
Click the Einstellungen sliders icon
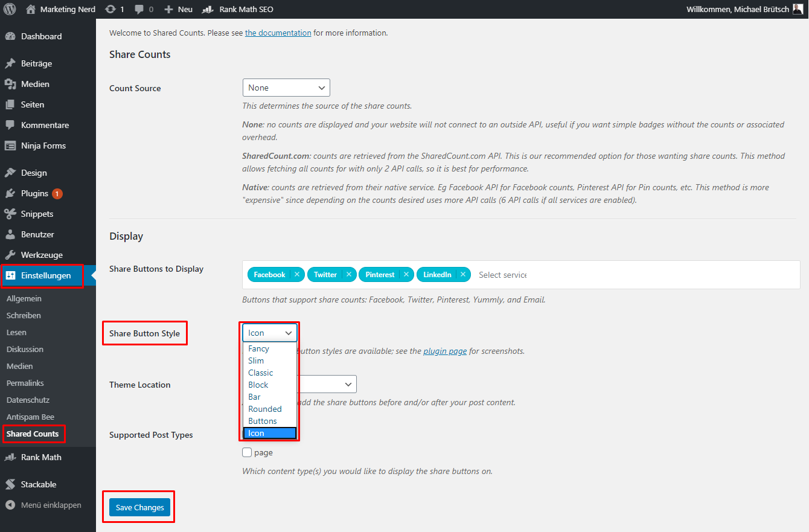[10, 275]
